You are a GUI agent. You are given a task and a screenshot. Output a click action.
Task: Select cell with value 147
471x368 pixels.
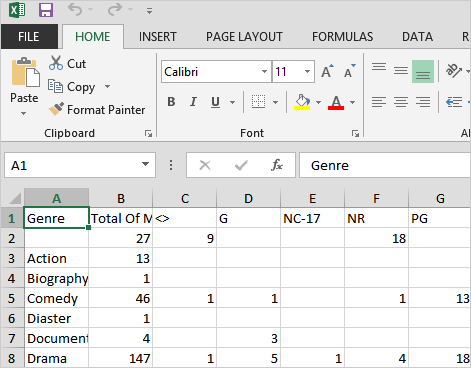click(121, 358)
